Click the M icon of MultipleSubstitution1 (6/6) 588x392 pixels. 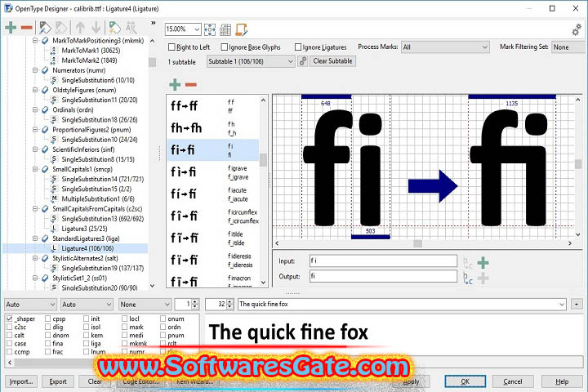54,198
